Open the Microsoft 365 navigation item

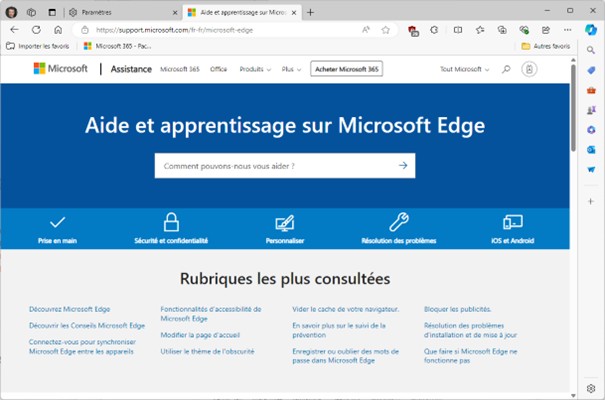pos(180,69)
